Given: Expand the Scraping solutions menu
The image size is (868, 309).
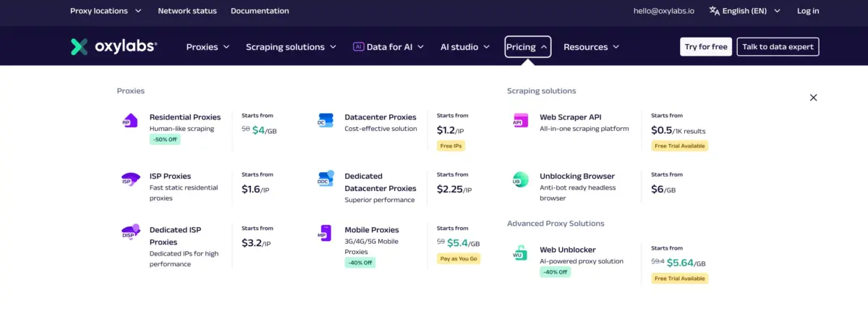Looking at the screenshot, I should tap(291, 47).
